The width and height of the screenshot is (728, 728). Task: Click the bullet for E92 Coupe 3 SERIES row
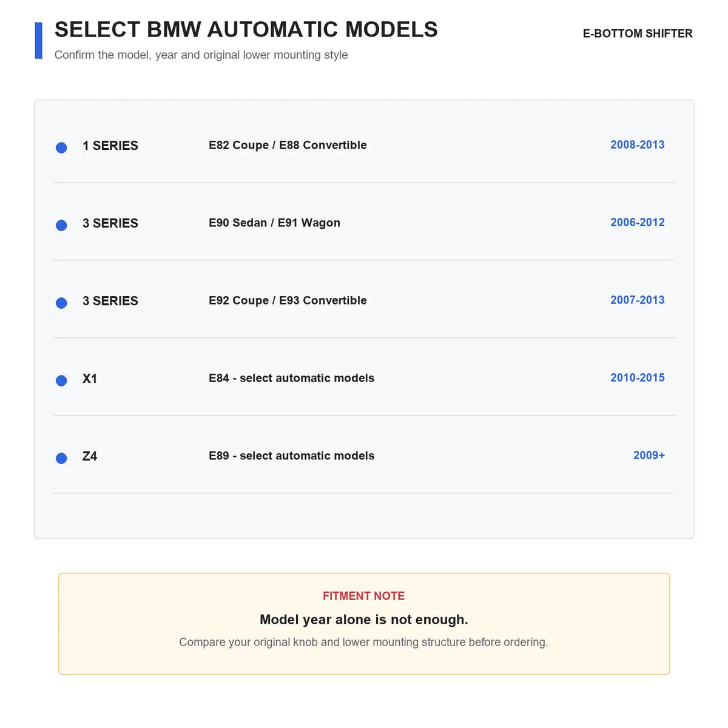point(61,303)
